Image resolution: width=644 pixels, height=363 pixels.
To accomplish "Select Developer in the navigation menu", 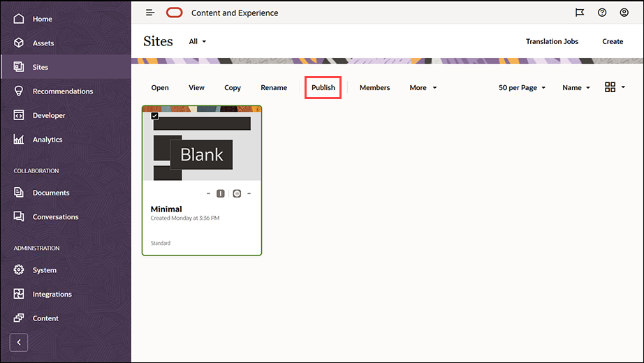I will (49, 115).
